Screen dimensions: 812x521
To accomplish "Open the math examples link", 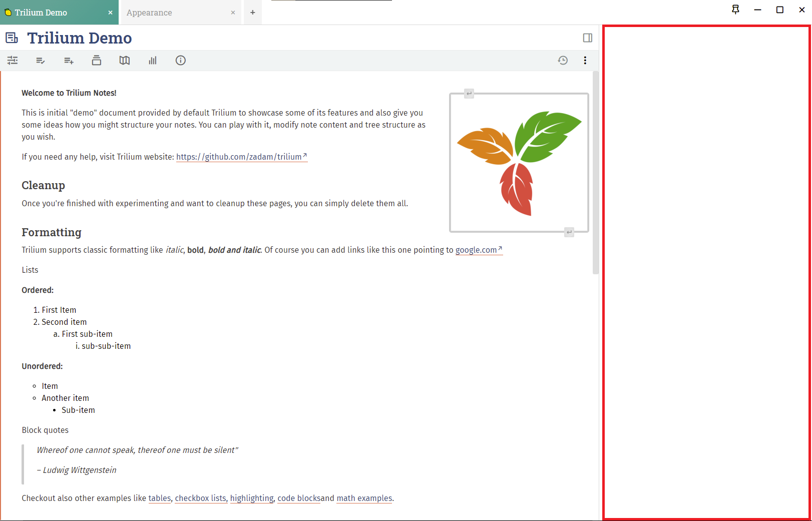I will (x=364, y=498).
